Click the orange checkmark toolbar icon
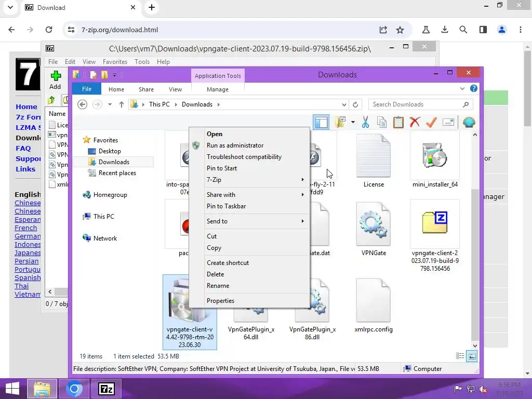This screenshot has height=399, width=532. pos(431,122)
